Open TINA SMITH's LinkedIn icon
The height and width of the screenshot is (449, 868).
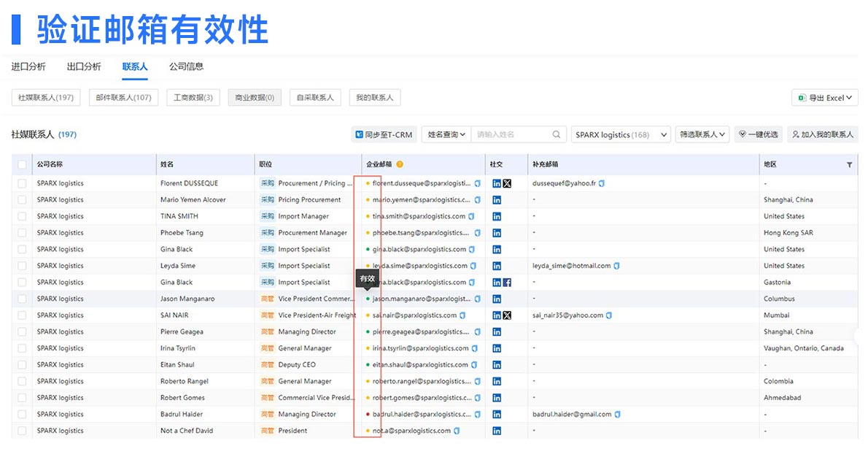[497, 217]
